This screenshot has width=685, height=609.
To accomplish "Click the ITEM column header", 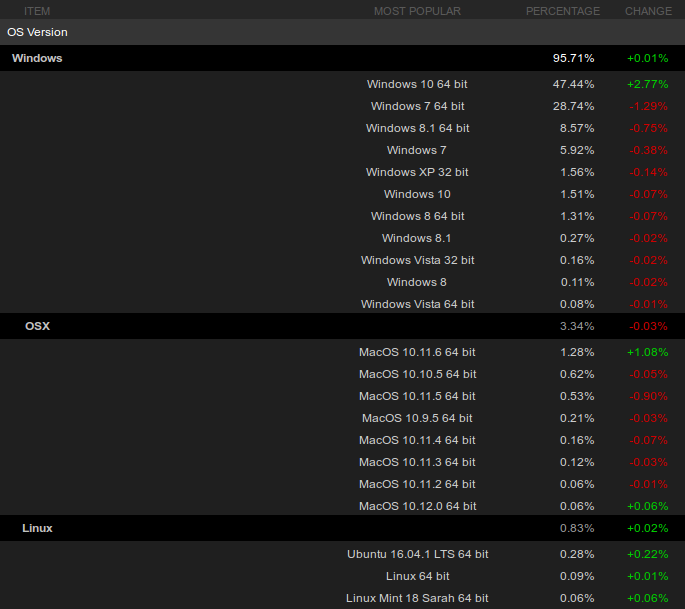I will coord(37,11).
